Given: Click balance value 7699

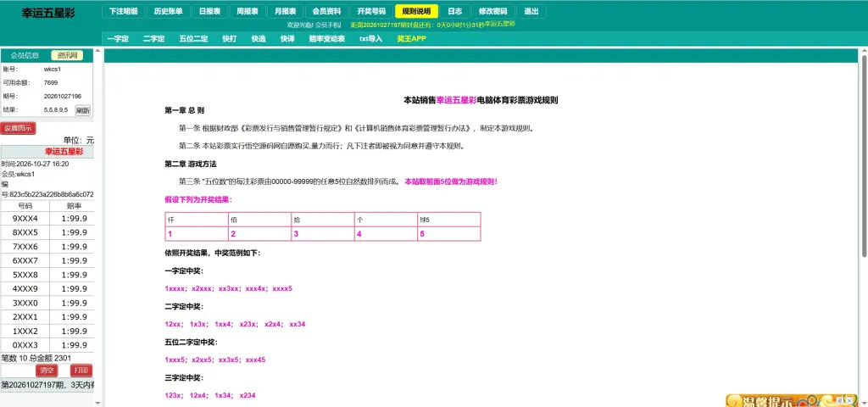Looking at the screenshot, I should click(x=51, y=82).
